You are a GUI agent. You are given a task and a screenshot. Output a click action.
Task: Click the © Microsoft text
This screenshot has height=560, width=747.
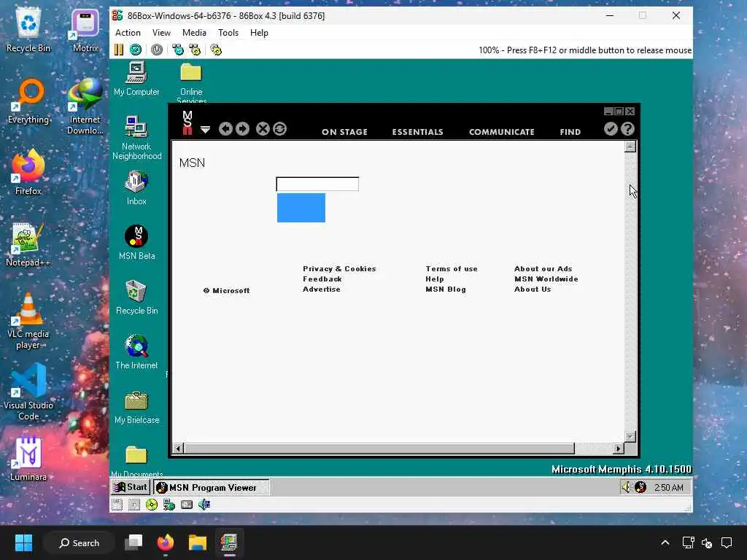[226, 290]
